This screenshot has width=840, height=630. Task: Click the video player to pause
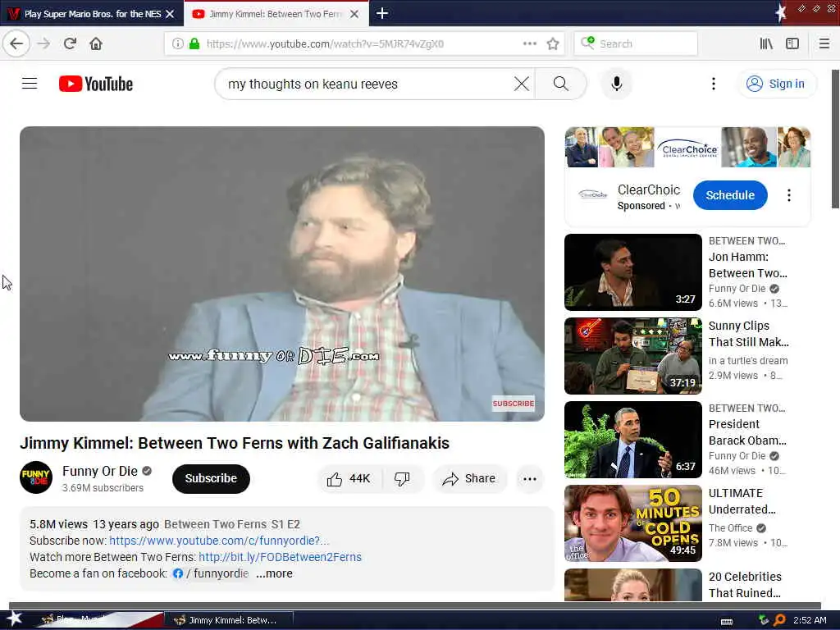click(282, 274)
